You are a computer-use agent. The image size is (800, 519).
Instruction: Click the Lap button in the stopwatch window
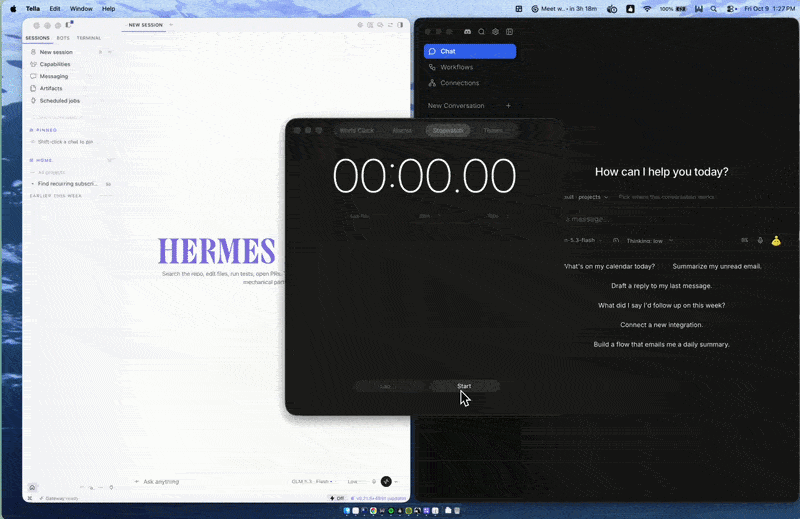(389, 386)
